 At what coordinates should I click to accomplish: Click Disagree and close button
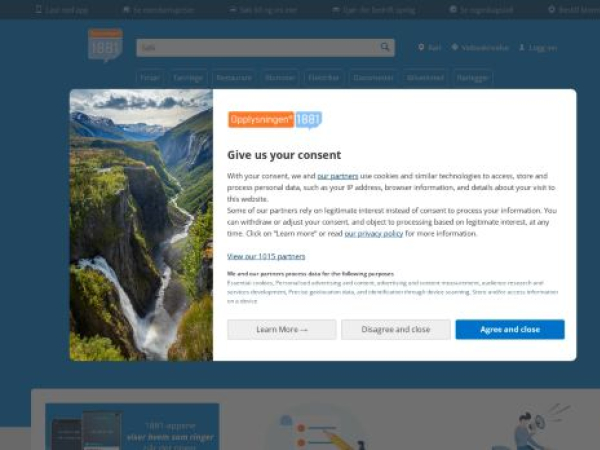[396, 329]
